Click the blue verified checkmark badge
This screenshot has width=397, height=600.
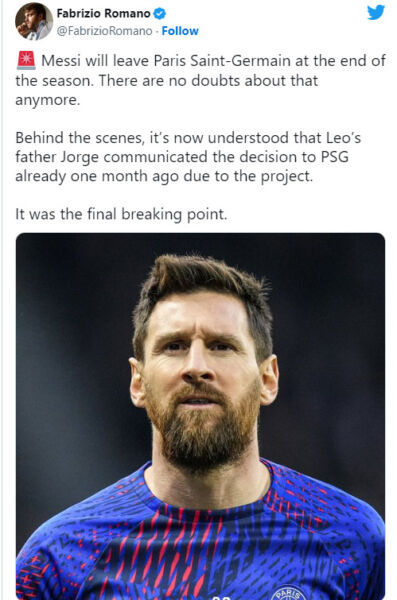[x=159, y=14]
